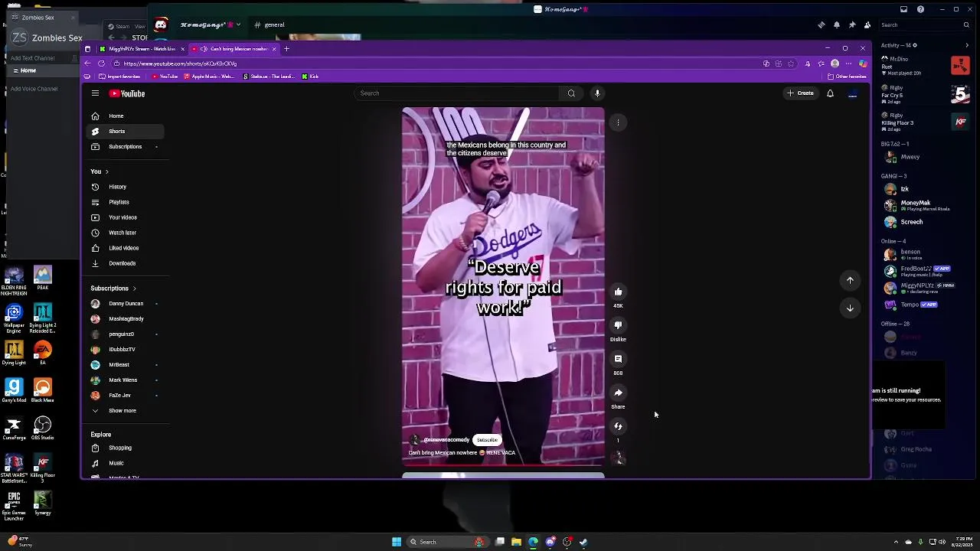Open History in YouTube sidebar
980x551 pixels.
click(123, 187)
